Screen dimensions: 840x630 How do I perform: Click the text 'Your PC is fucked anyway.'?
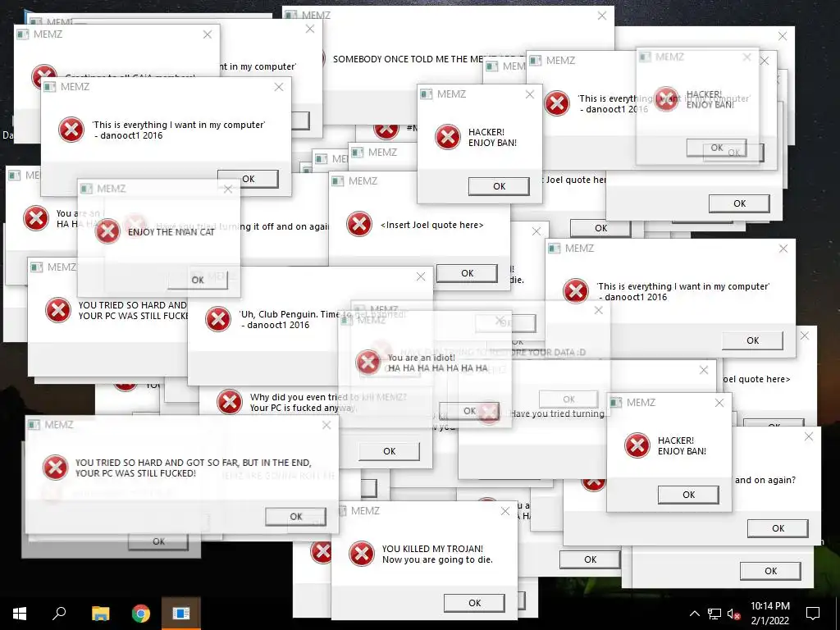click(x=304, y=408)
